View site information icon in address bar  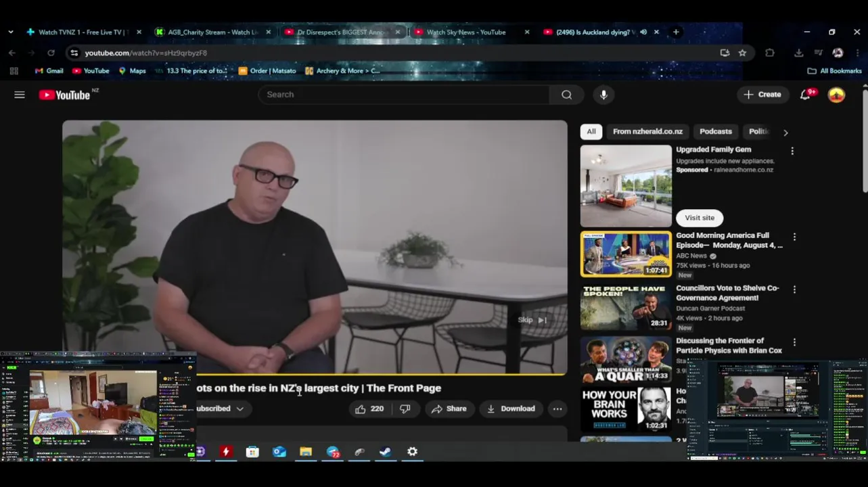click(x=74, y=53)
